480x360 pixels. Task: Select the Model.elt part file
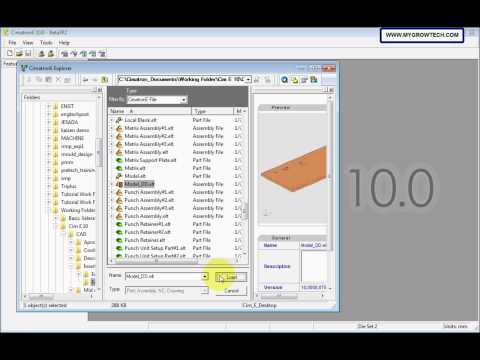[x=135, y=176]
